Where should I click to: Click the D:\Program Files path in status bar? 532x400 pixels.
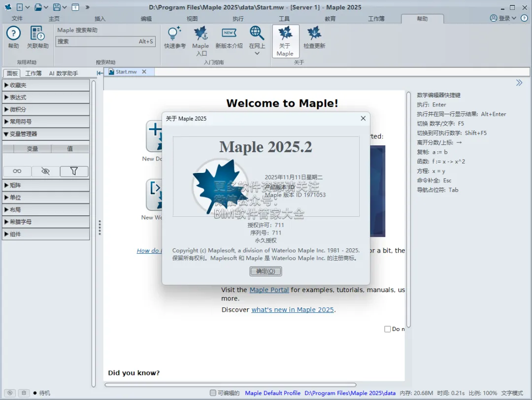point(350,393)
